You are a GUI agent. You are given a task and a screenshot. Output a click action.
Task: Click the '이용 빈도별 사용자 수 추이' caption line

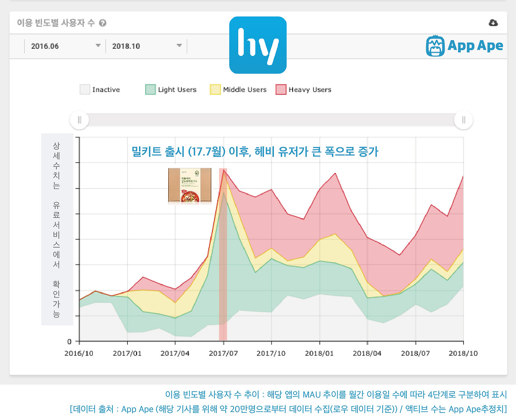pos(336,395)
